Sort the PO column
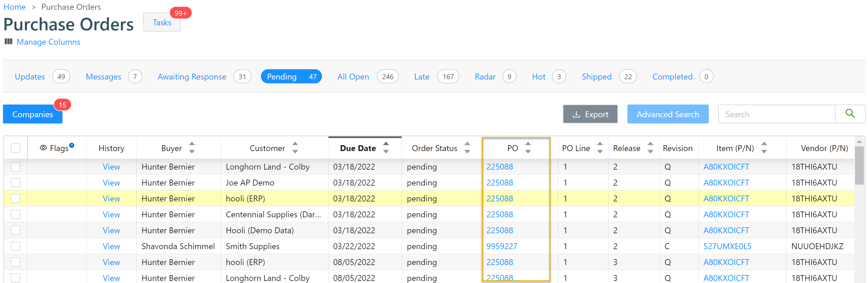 click(528, 148)
